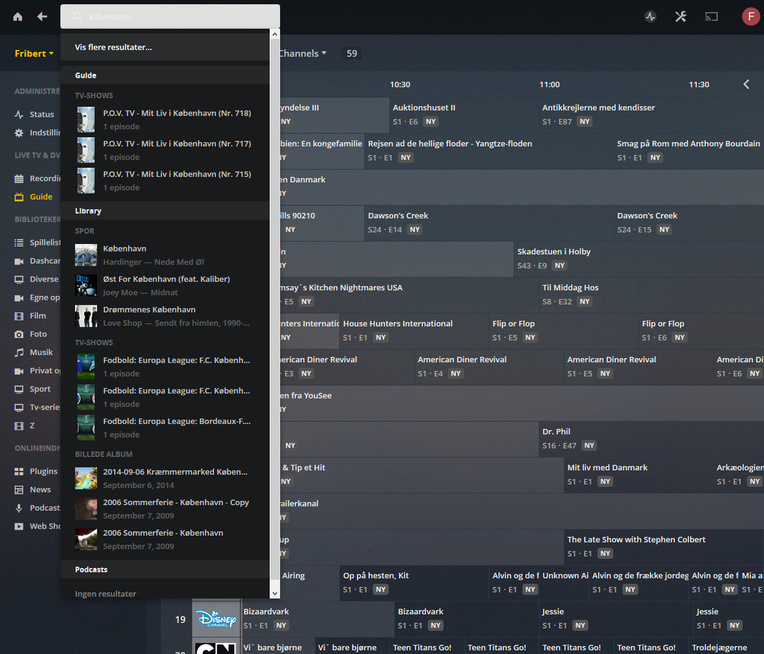Viewport: 764px width, 654px height.
Task: Select Skadestuen i Holby program
Action: tap(639, 259)
